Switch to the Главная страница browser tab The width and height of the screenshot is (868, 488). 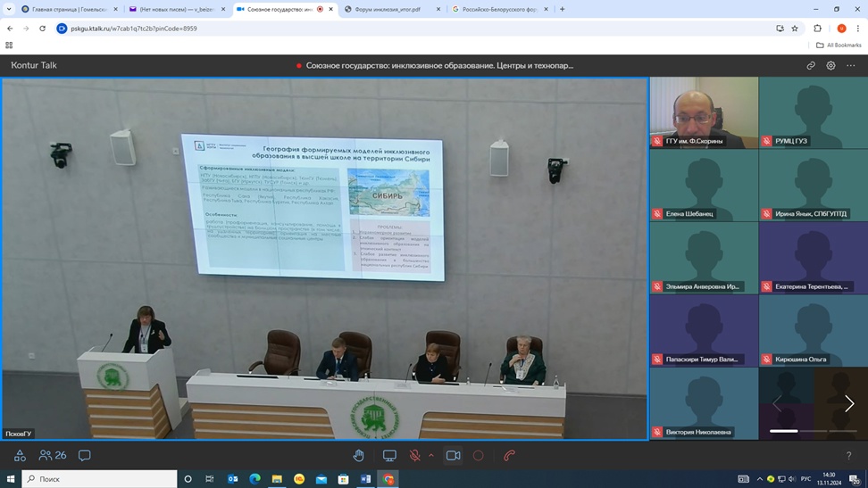pos(67,9)
